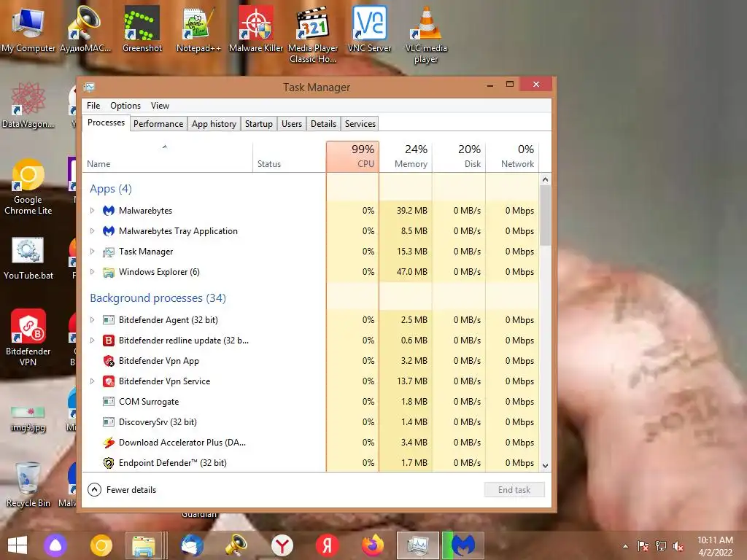Screen dimensions: 747x560
Task: Sort by the Network column header
Action: (x=512, y=156)
